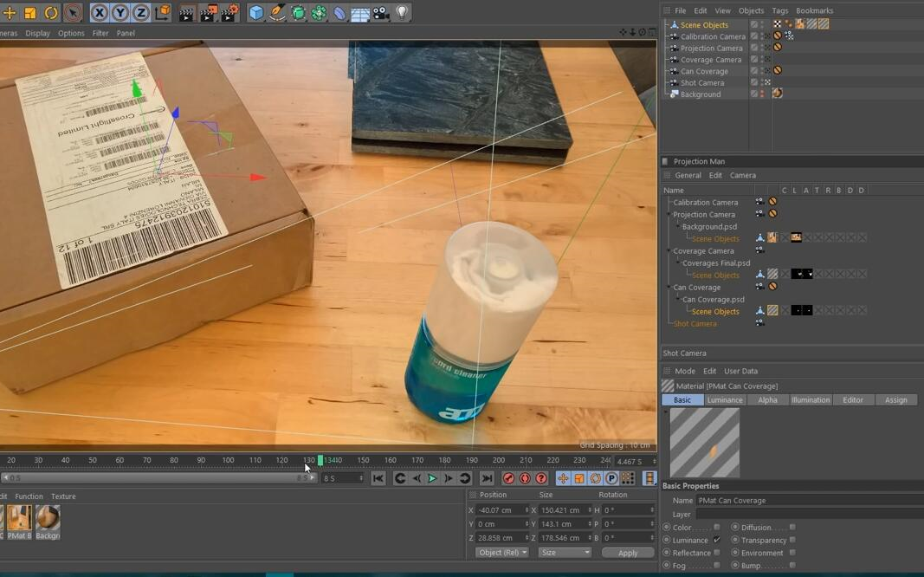Screen dimensions: 924x577
Task: Toggle editor visibility dot for Calibration Camera
Action: click(x=762, y=34)
